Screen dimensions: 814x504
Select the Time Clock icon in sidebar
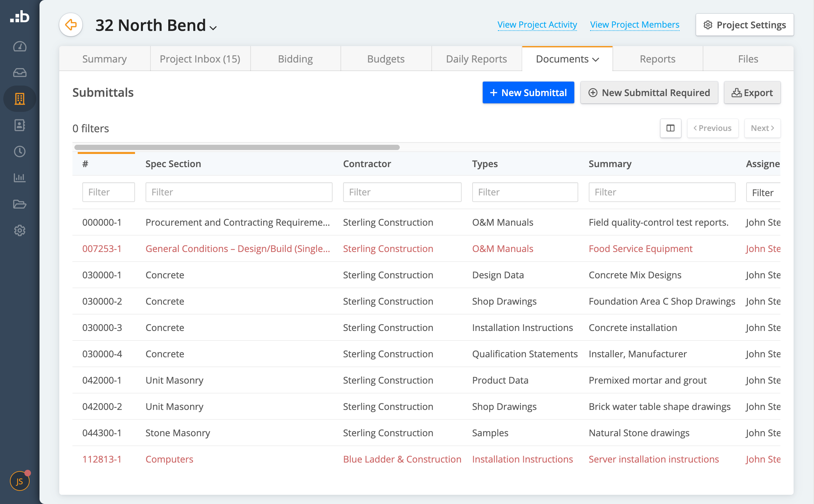[19, 152]
